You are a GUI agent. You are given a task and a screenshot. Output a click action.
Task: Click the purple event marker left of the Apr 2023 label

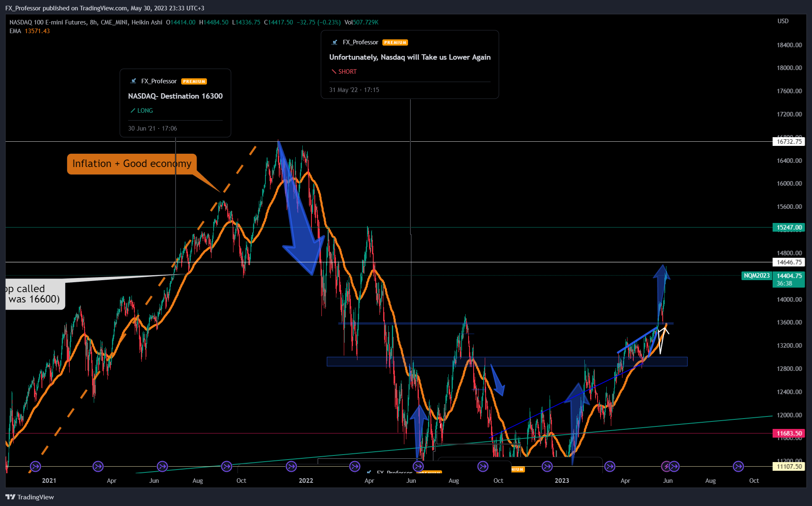click(x=610, y=467)
